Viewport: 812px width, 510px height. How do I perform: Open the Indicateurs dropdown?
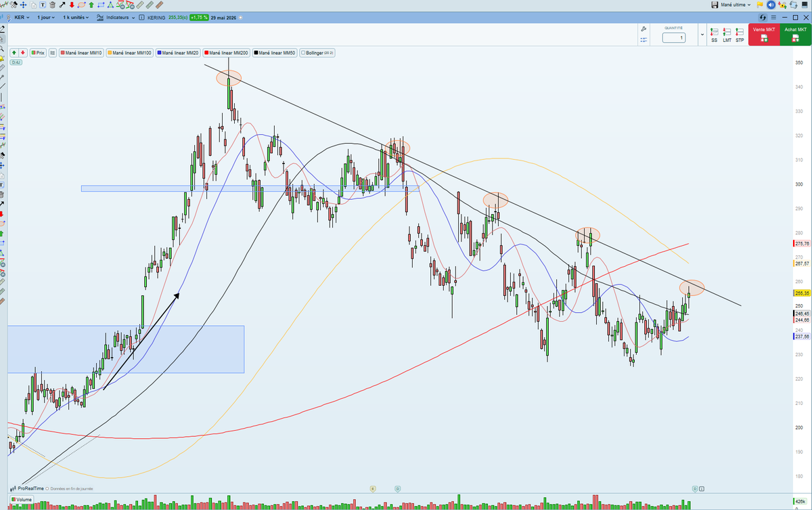(115, 17)
